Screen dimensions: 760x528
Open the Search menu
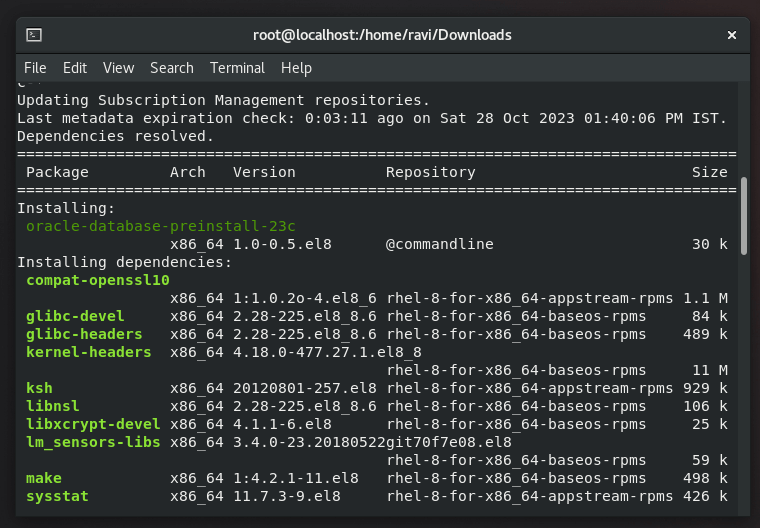point(172,68)
